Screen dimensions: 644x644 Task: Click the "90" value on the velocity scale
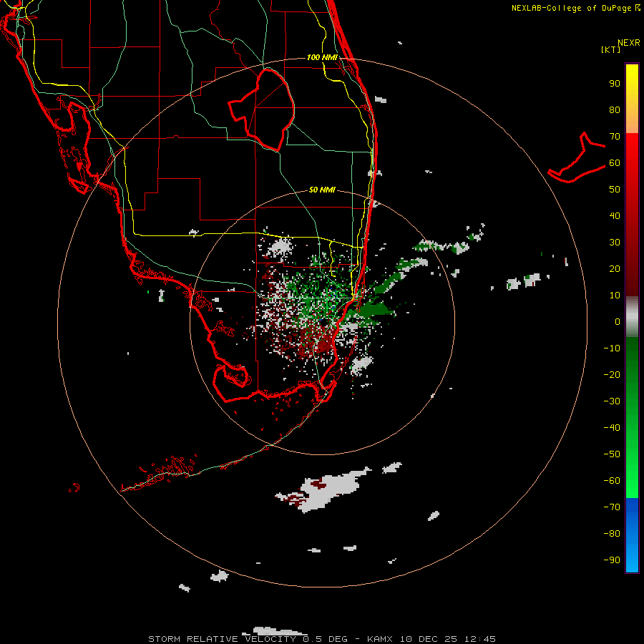click(x=615, y=84)
